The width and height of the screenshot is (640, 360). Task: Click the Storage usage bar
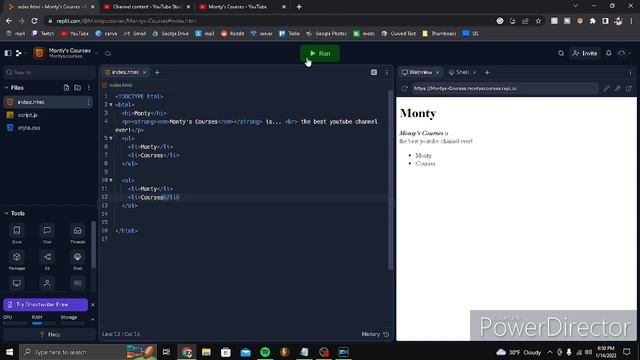point(73,323)
